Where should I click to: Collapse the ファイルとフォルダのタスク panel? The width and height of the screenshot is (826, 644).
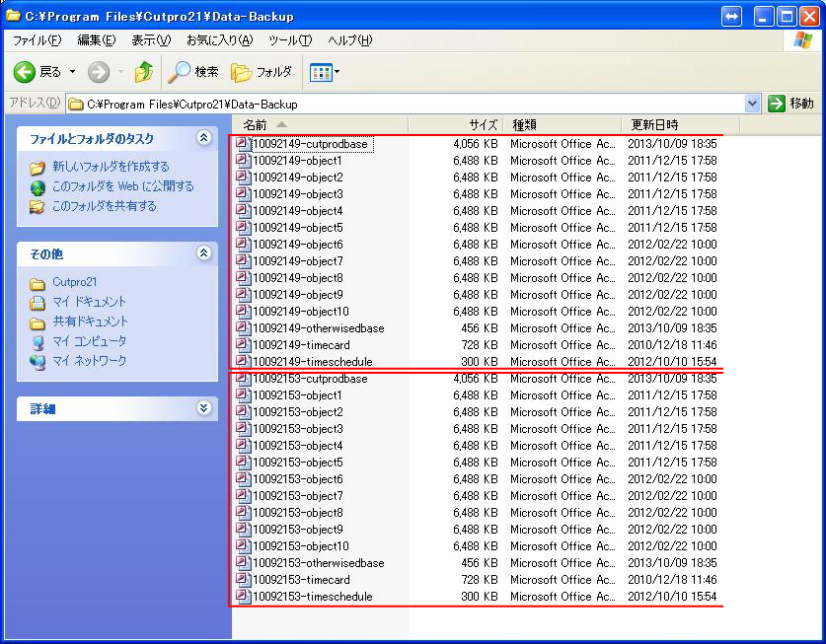pos(204,138)
